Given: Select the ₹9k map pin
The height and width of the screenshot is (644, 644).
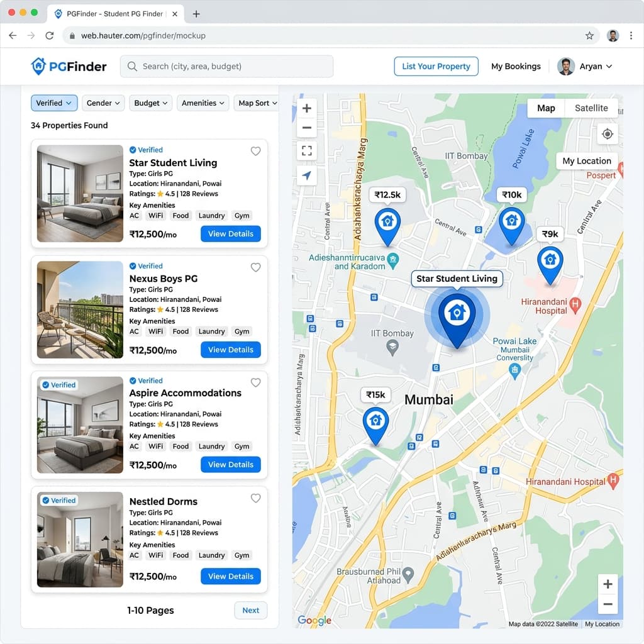Looking at the screenshot, I should 550,265.
